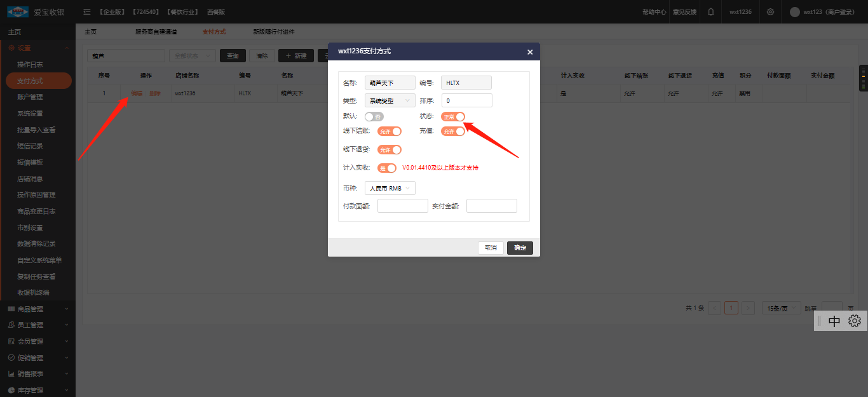Disable the 线下退货 switch
Screen dimensions: 868x397
coord(390,150)
